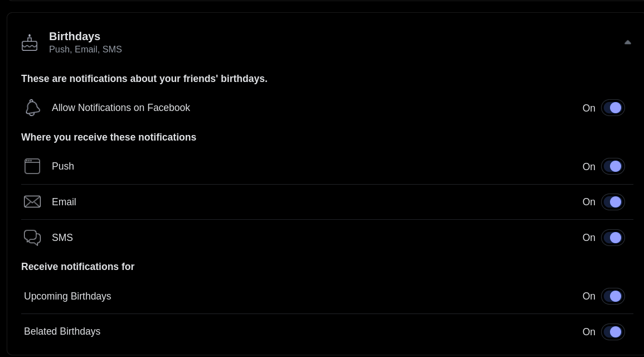
Task: Select the Allow Notifications on Facebook label
Action: 121,108
